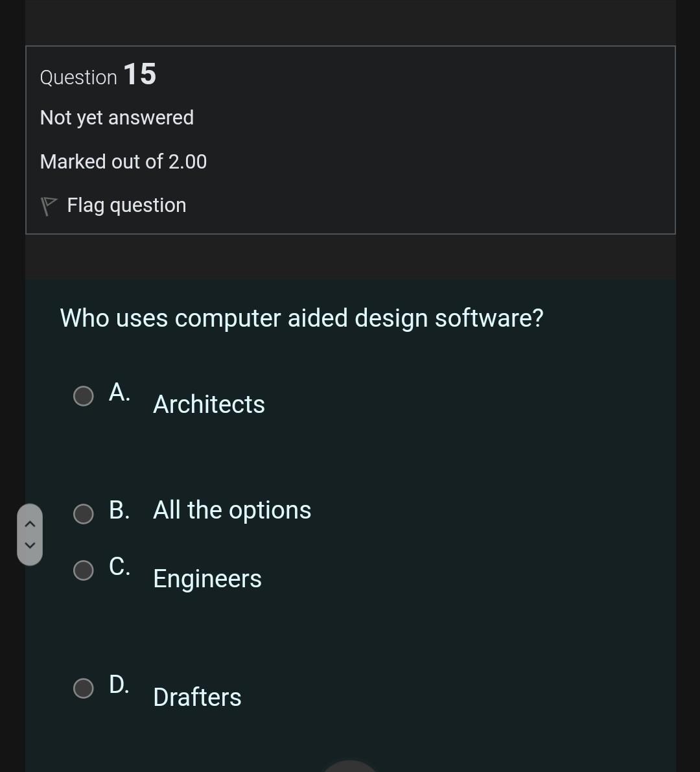Select the radio button for option B All the options

83,514
